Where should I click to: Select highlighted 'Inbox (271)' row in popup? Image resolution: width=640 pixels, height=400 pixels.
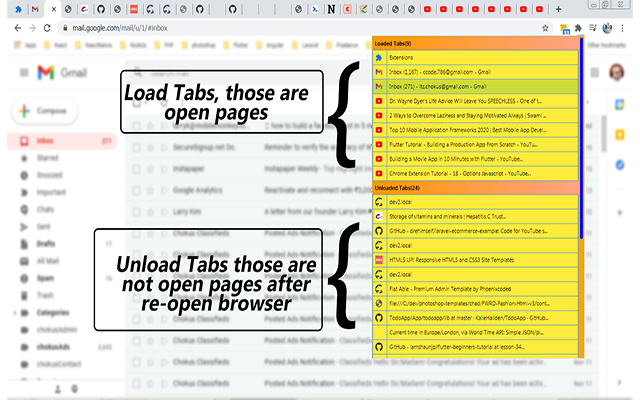(476, 87)
